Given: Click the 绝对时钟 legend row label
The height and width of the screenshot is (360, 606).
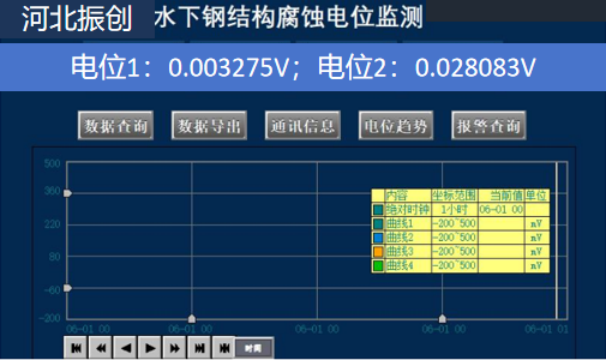Looking at the screenshot, I should click(x=408, y=210).
